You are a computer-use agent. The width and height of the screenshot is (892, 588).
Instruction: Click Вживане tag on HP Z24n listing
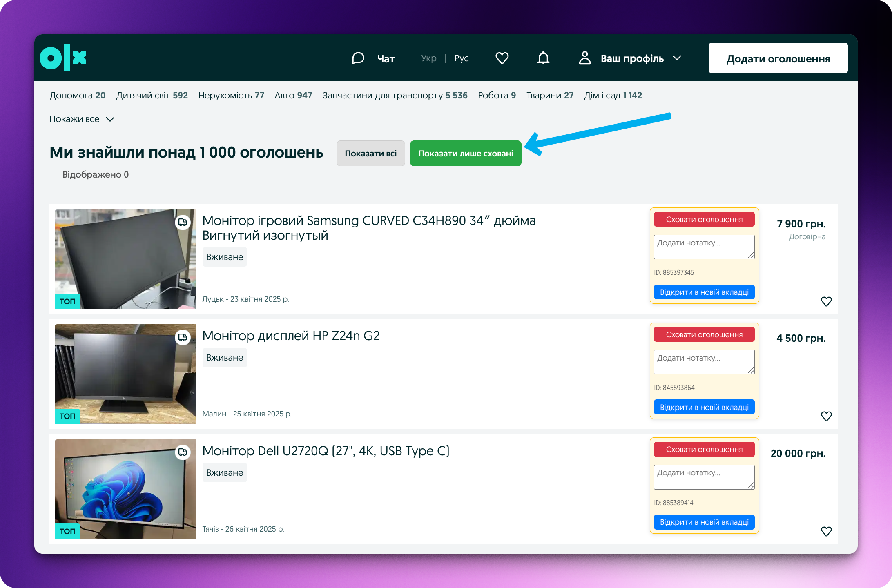click(x=225, y=358)
